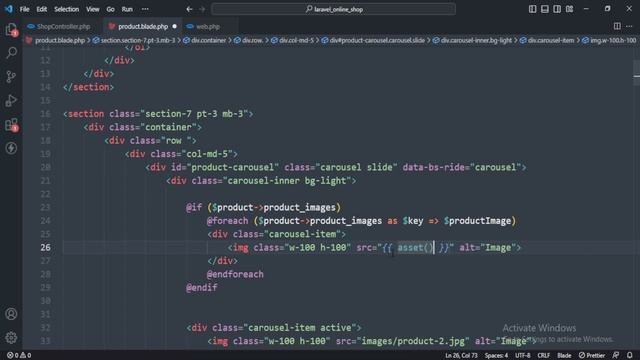
Task: Click the @endif directive on line 29
Action: click(202, 287)
